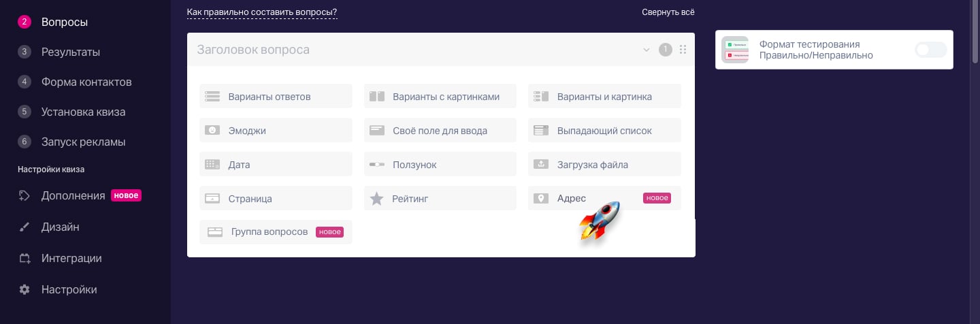Add a Страница element

(276, 198)
